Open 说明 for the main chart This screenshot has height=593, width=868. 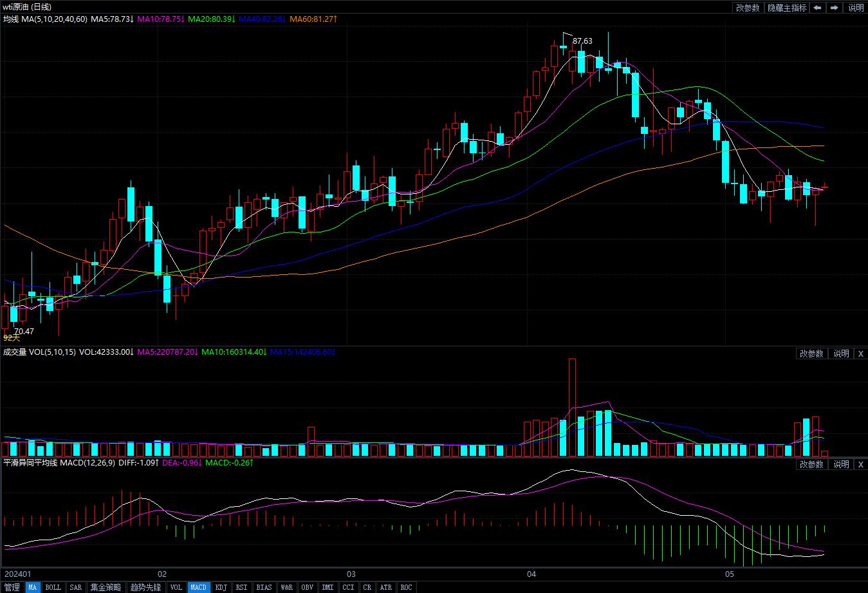click(856, 8)
